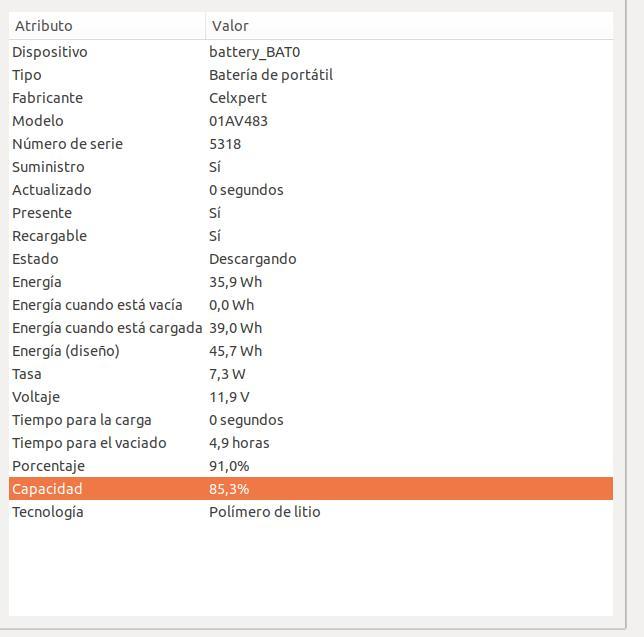Select the Modelo 01AV483 row
This screenshot has width=644, height=637.
(x=311, y=121)
